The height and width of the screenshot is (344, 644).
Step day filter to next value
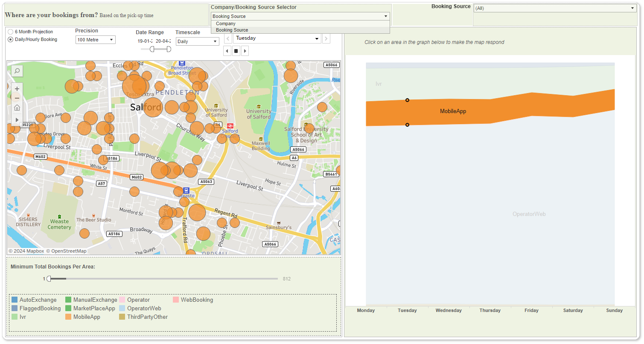[x=326, y=38]
